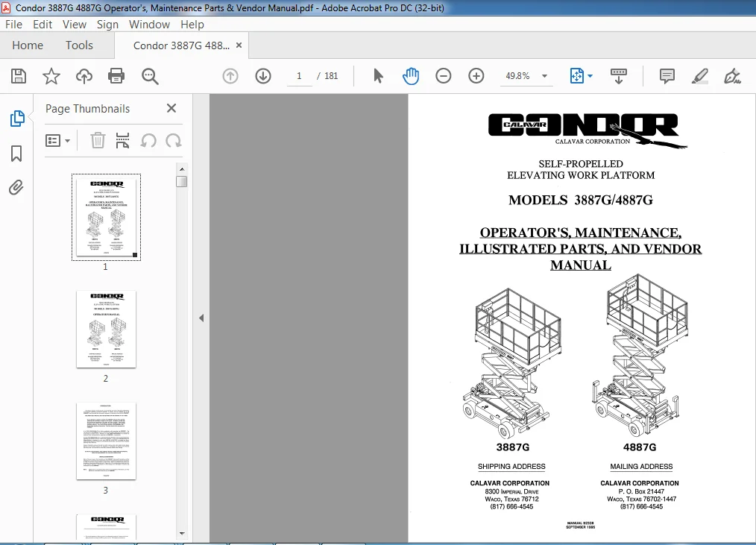
Task: Open the sign document pen icon
Action: 732,76
